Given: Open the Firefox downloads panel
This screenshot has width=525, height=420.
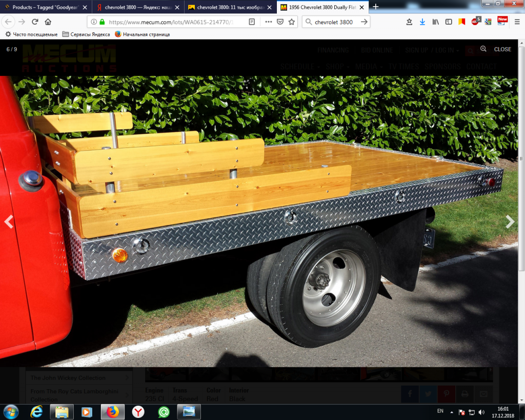Looking at the screenshot, I should point(422,22).
